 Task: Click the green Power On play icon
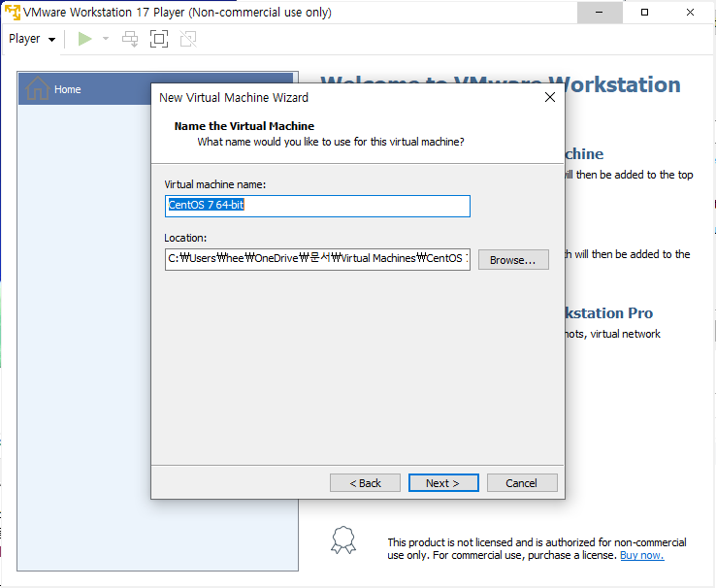coord(85,39)
